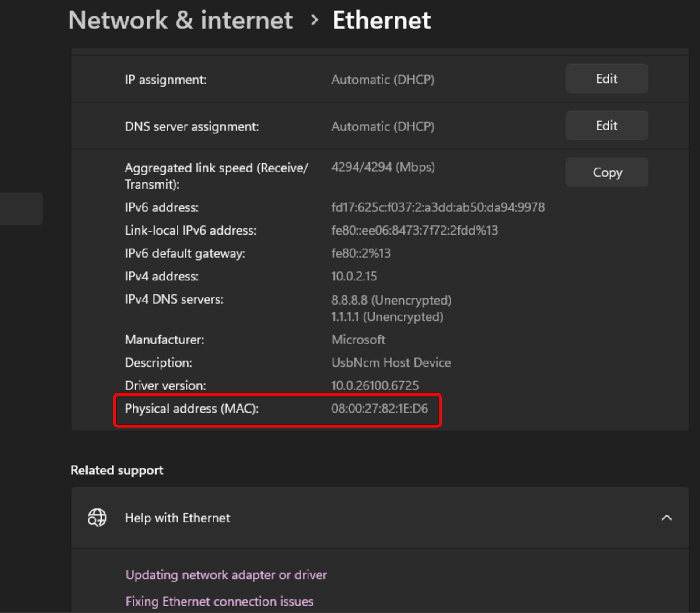Image resolution: width=700 pixels, height=613 pixels.
Task: Click the Ethernet page title
Action: (381, 20)
